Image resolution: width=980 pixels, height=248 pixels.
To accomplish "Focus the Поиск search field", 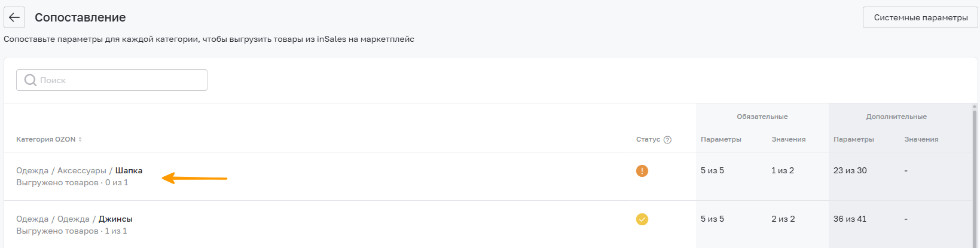I will coord(112,80).
